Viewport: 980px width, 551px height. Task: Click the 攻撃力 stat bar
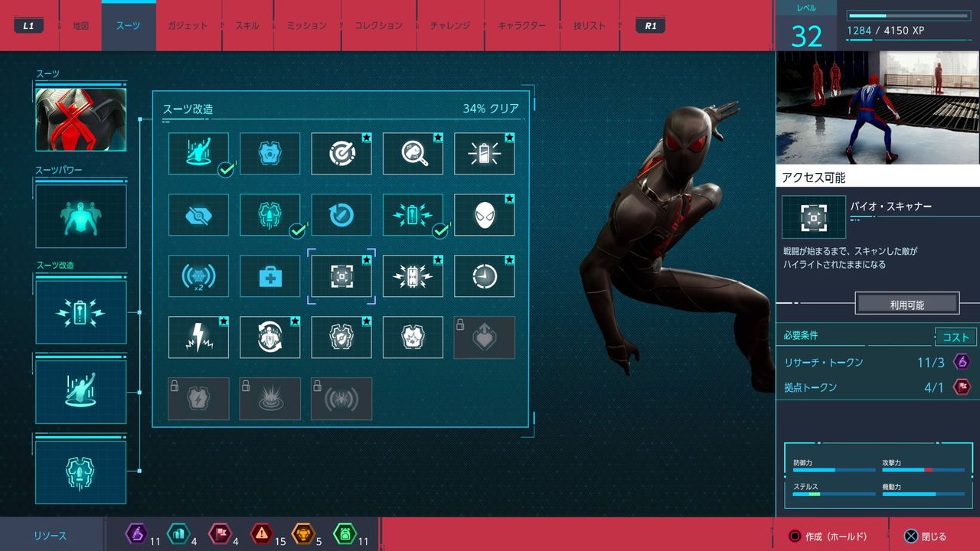tap(923, 469)
